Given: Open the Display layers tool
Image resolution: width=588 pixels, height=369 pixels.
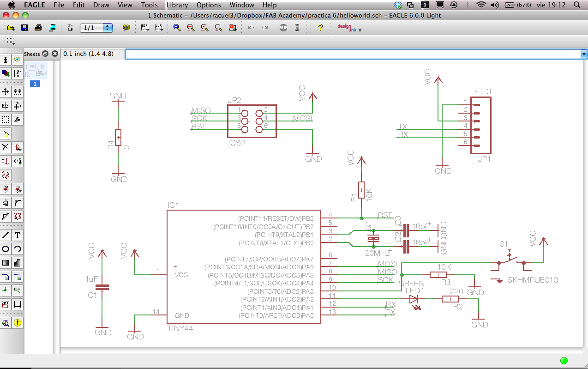Looking at the screenshot, I should click(6, 73).
